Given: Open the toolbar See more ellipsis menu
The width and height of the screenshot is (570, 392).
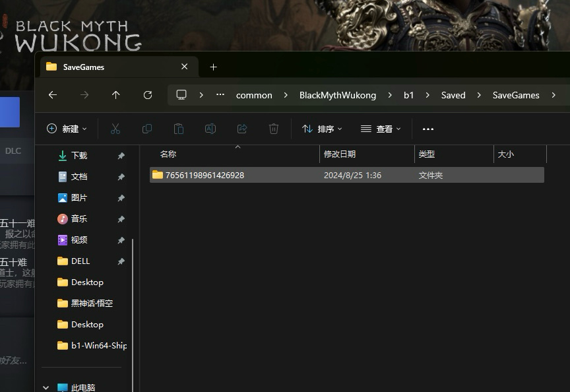Looking at the screenshot, I should (x=428, y=129).
